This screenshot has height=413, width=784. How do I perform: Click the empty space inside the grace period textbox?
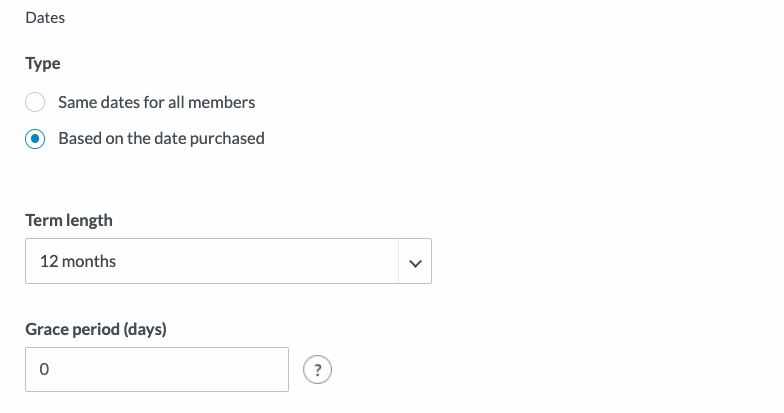tap(170, 370)
